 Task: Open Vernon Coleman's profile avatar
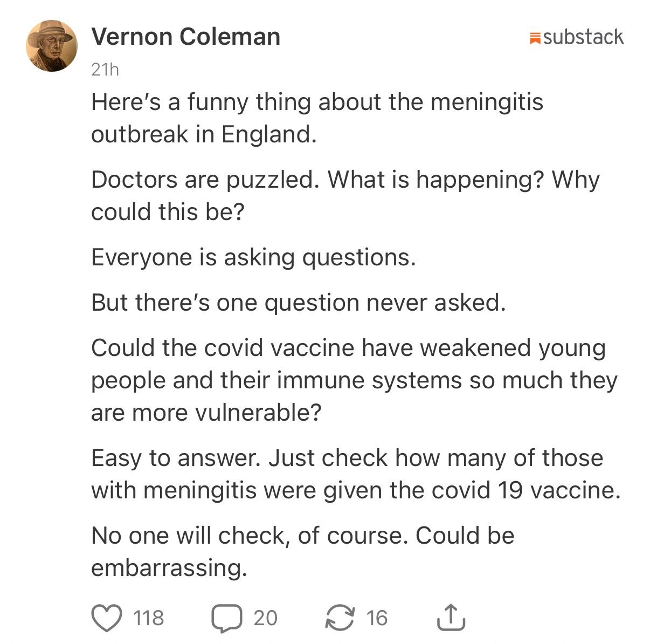(x=52, y=46)
